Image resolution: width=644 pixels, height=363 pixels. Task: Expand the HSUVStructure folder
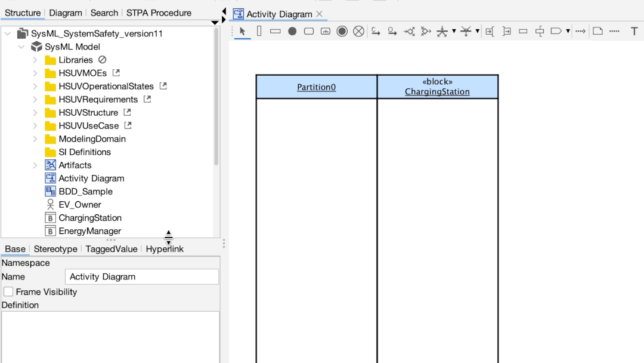35,112
